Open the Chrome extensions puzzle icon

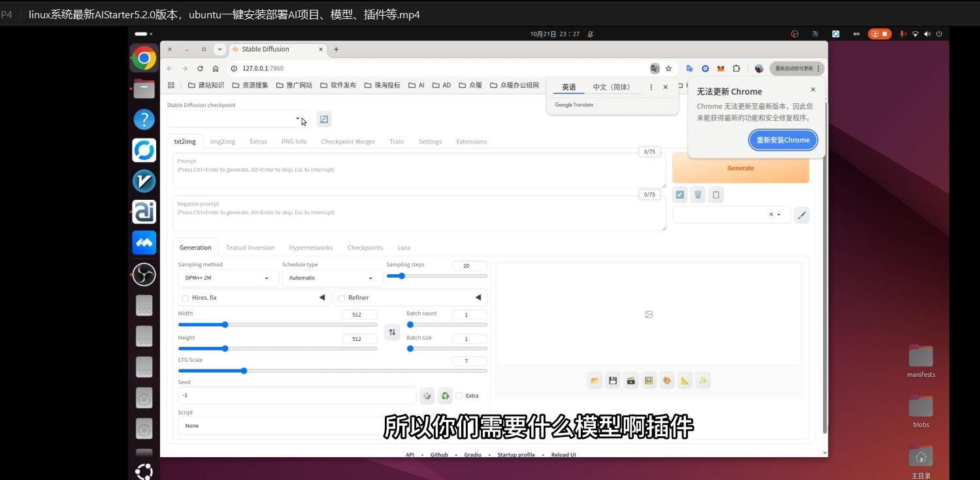[x=736, y=69]
